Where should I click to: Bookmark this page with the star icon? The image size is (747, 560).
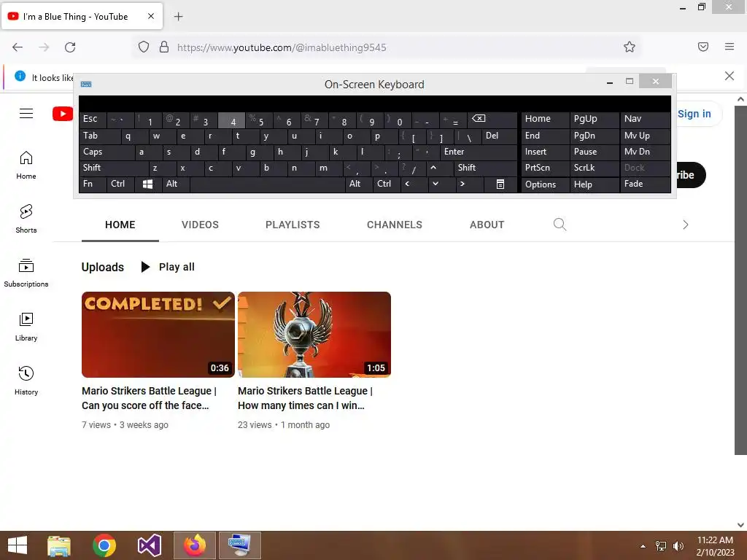click(630, 47)
